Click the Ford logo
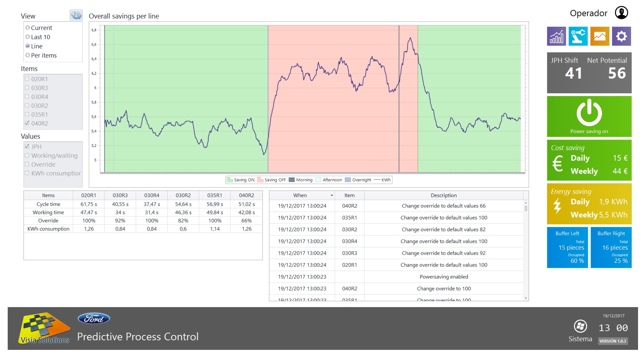This screenshot has height=356, width=644. click(94, 319)
